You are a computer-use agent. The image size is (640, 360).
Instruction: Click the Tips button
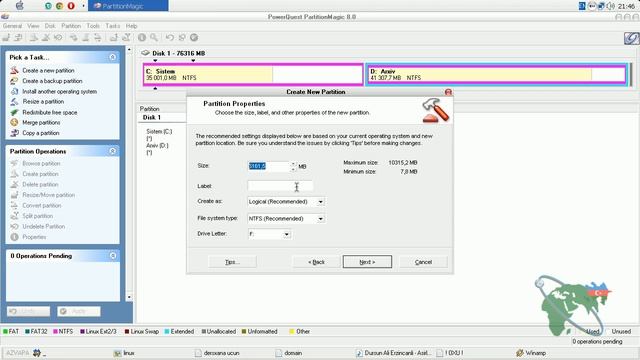coord(232,262)
